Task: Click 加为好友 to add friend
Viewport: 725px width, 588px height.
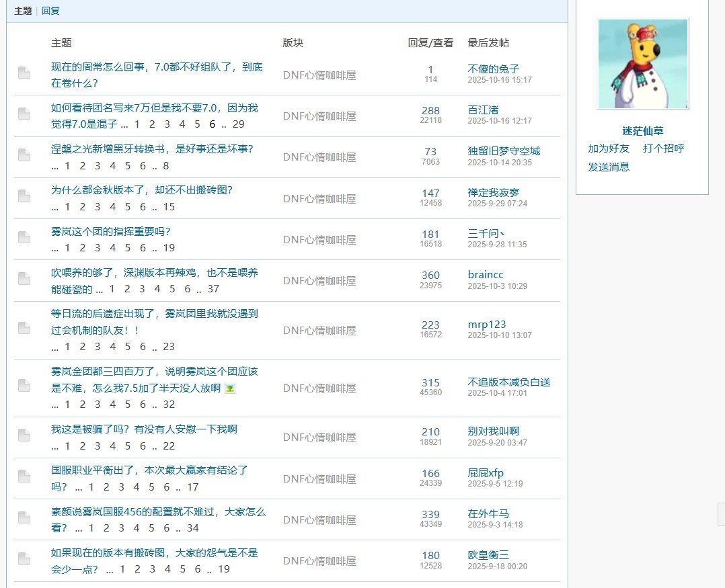Action: point(608,149)
